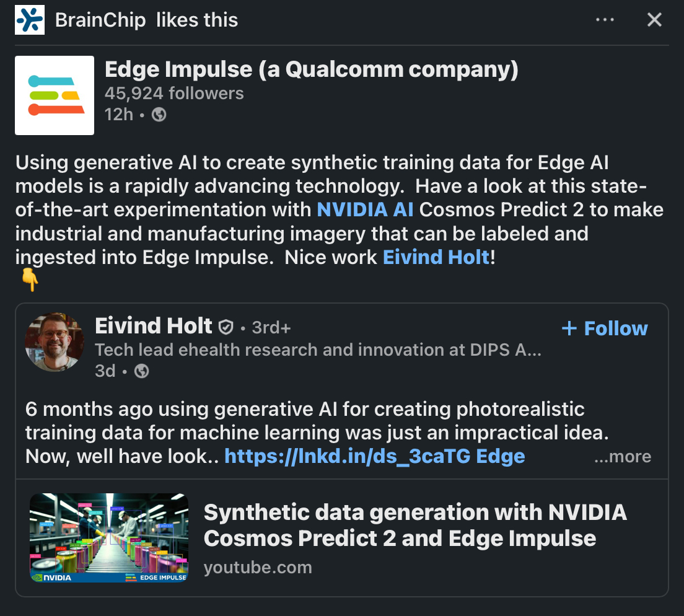Screen dimensions: 684x616
Task: Open the Edge Impulse company logo
Action: point(55,95)
